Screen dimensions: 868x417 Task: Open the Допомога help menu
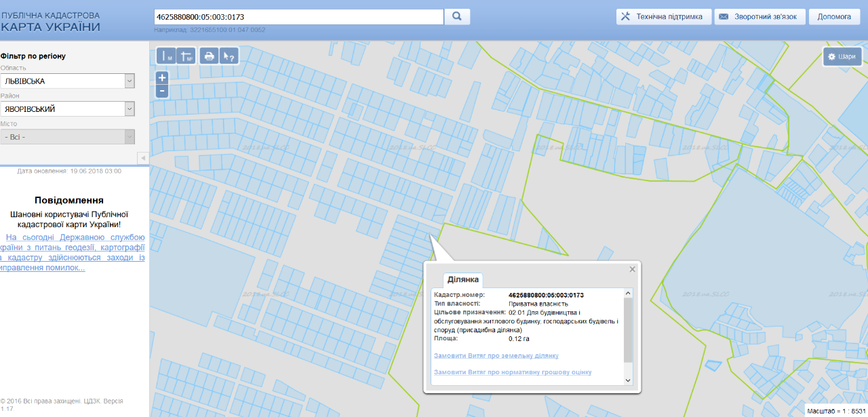(x=834, y=16)
